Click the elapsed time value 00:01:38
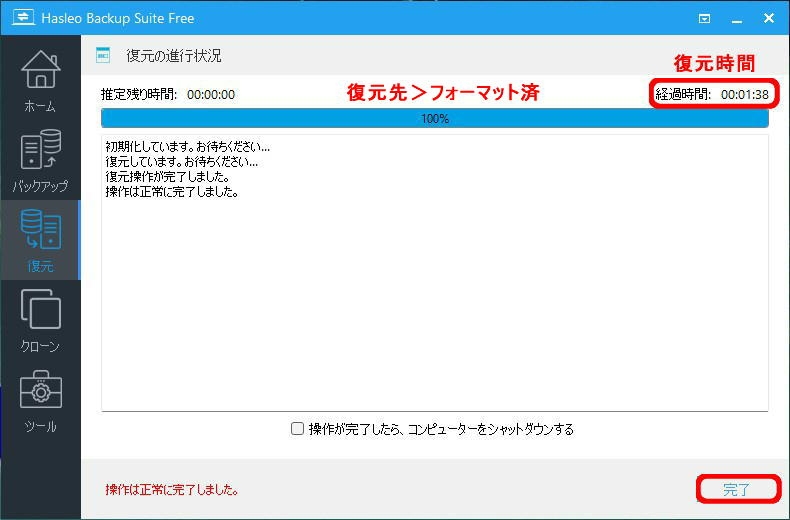790x520 pixels. coord(745,94)
